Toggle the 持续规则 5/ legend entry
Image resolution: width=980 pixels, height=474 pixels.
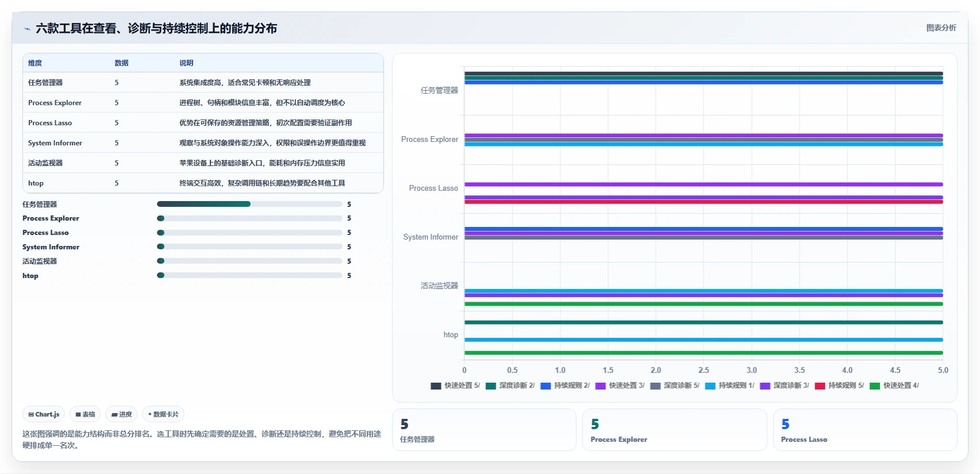[x=839, y=386]
